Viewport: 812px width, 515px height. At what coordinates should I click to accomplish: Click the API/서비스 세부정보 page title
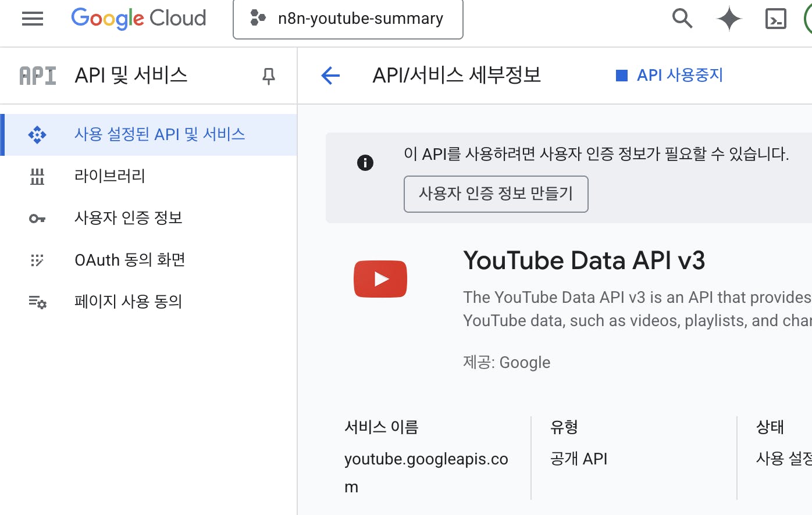click(457, 76)
